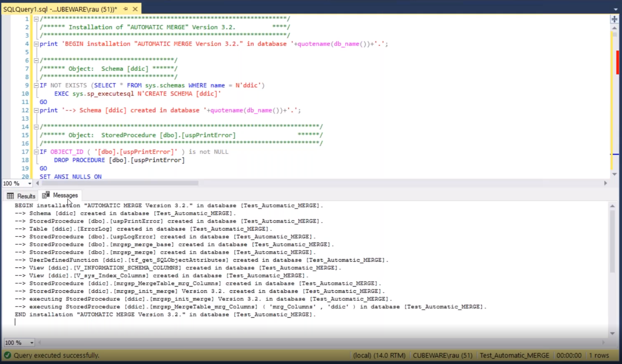Close the SQLQuery1.sql tab

pos(135,9)
